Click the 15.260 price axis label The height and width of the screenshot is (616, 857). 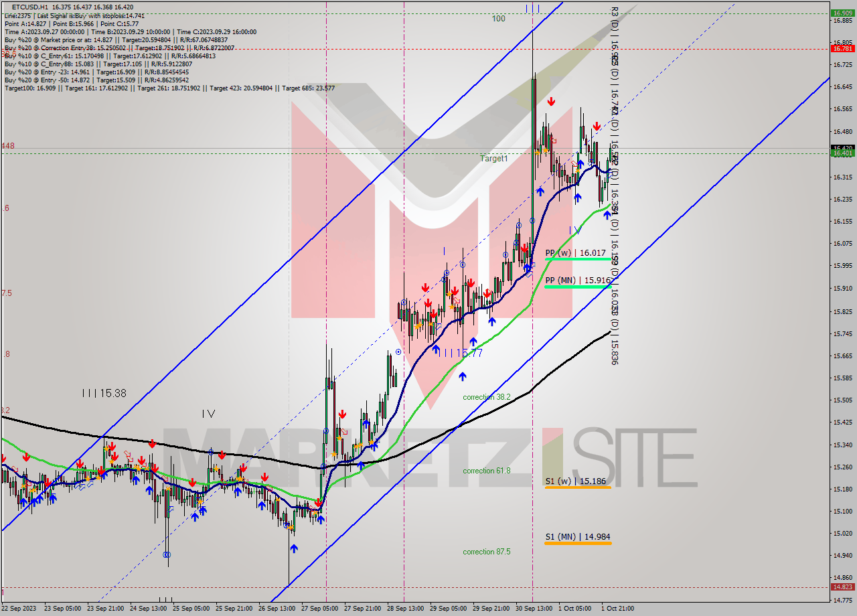842,467
